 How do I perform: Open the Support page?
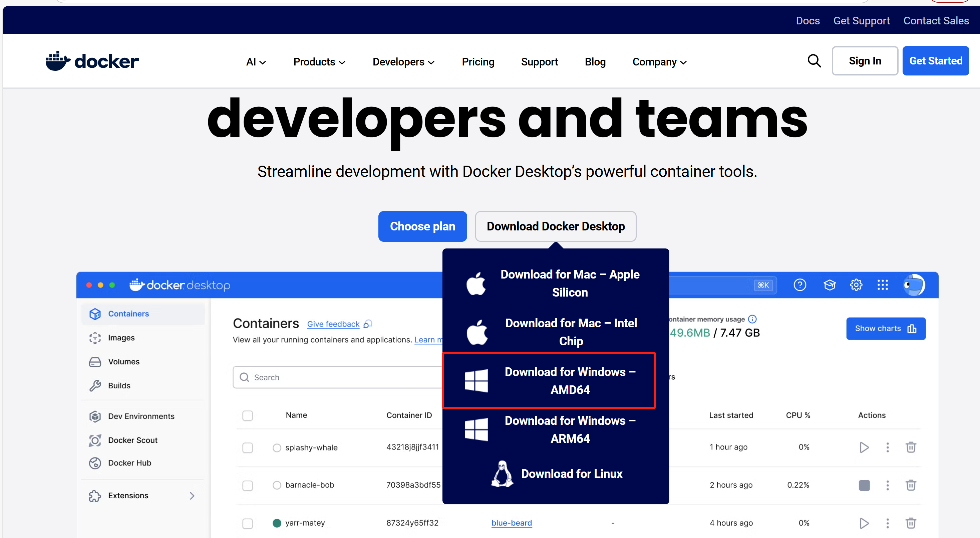point(539,62)
